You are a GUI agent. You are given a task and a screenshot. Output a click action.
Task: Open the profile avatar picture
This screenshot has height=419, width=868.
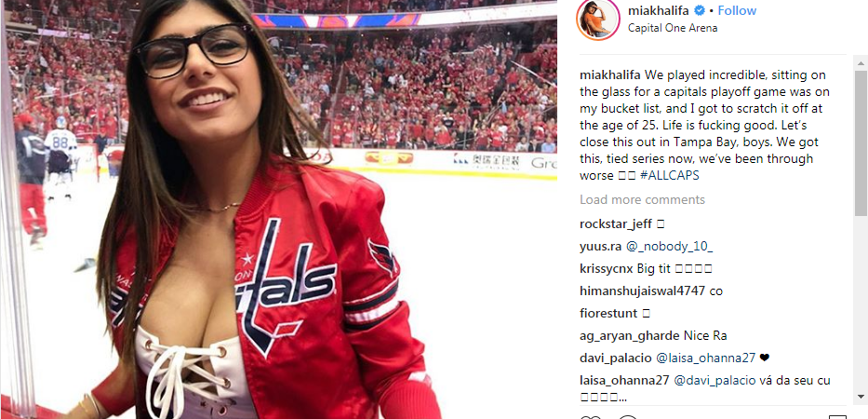coord(598,20)
